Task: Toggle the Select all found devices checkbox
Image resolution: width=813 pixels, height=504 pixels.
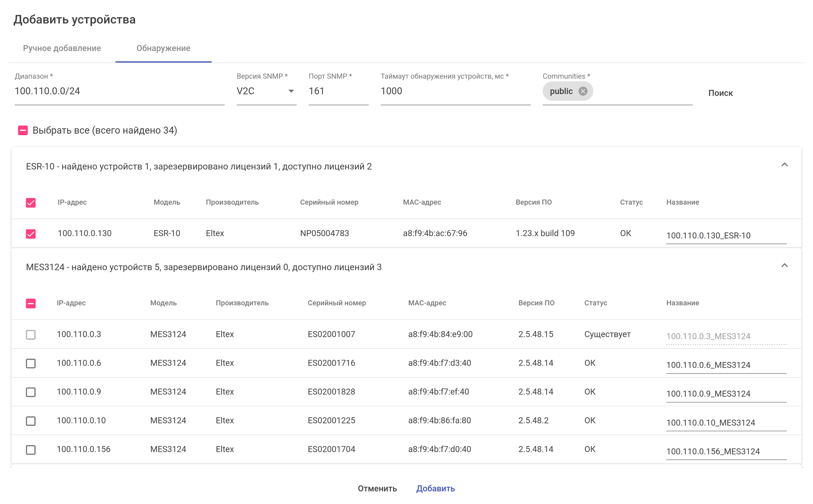Action: point(23,130)
